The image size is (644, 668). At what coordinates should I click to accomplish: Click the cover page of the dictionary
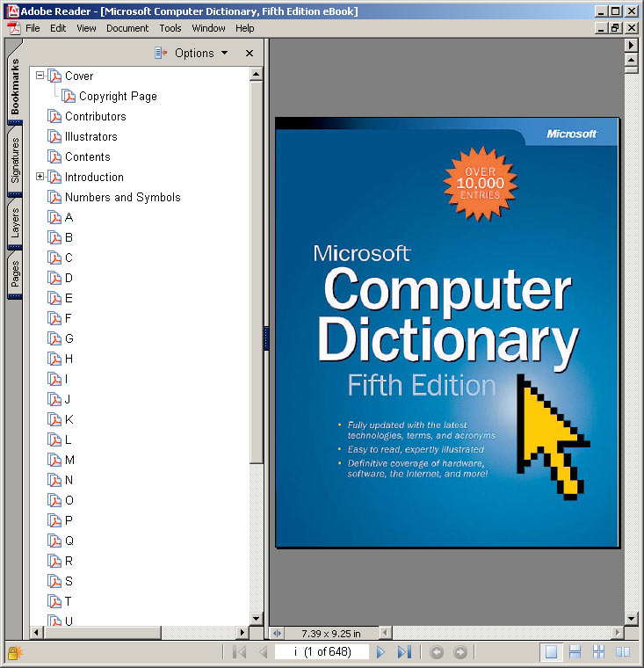click(x=447, y=332)
